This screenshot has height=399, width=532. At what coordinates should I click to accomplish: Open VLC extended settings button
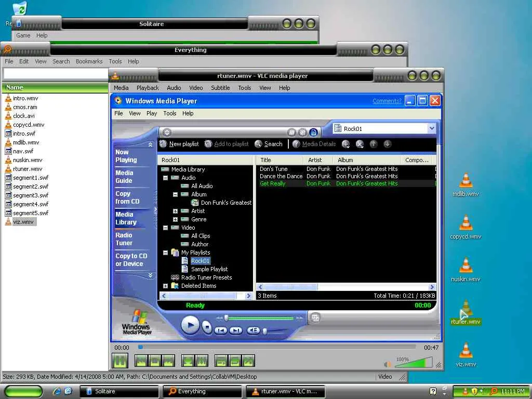point(202,361)
